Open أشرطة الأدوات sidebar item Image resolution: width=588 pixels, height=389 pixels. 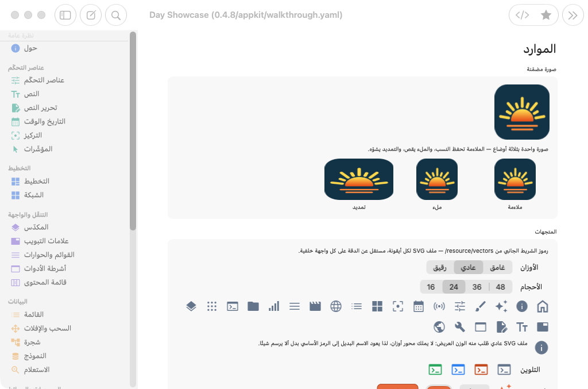pyautogui.click(x=64, y=268)
